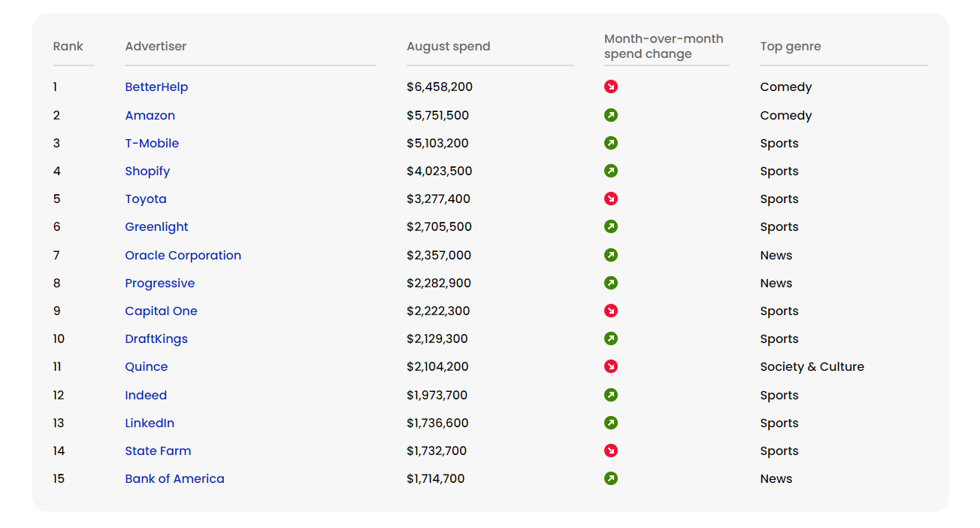Click the Comedy genre for BetterHelp
The image size is (980, 528).
[x=786, y=87]
